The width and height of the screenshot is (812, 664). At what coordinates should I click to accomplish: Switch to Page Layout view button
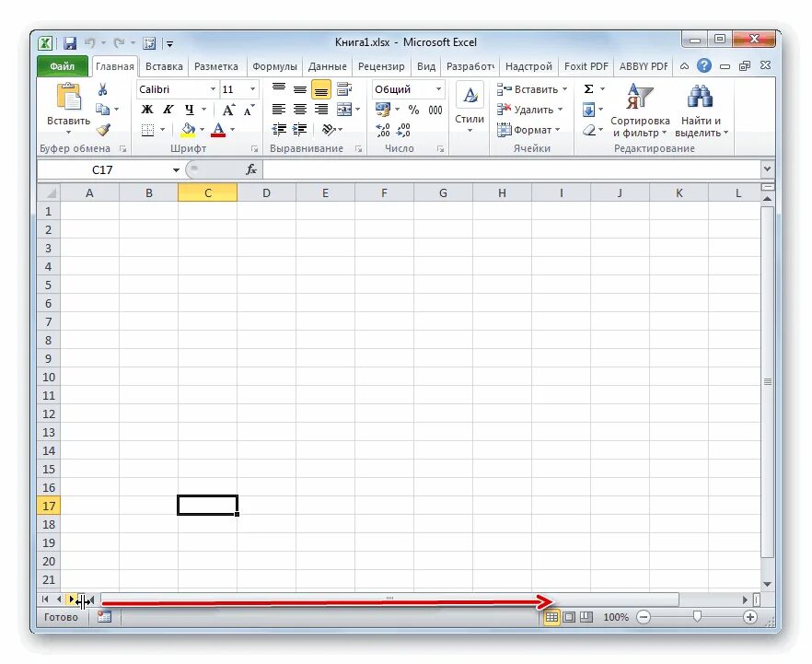pos(569,617)
